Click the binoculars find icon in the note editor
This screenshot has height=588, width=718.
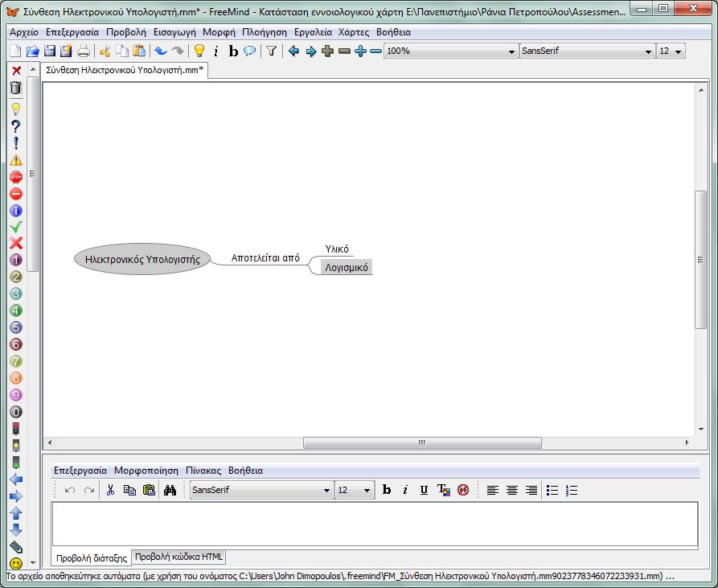[x=170, y=490]
